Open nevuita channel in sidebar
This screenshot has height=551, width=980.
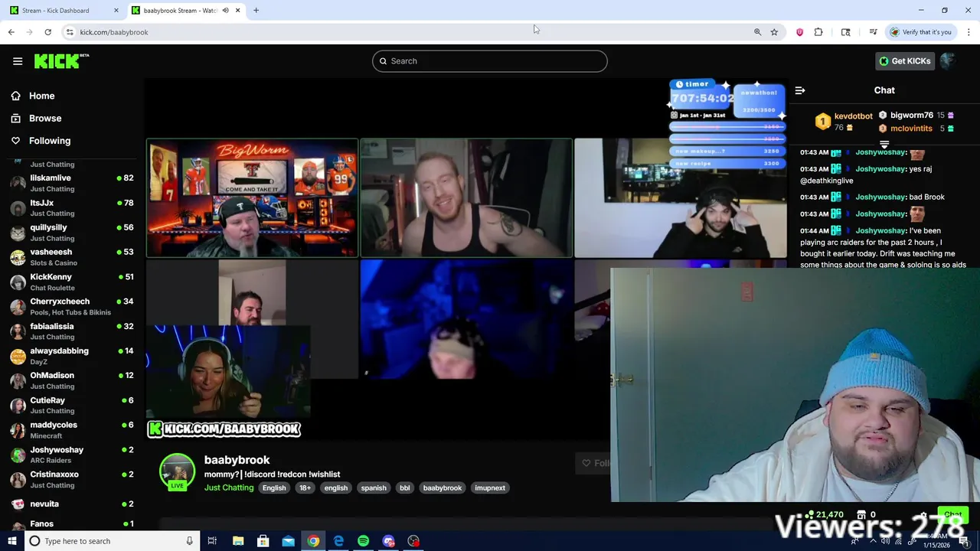pos(72,504)
